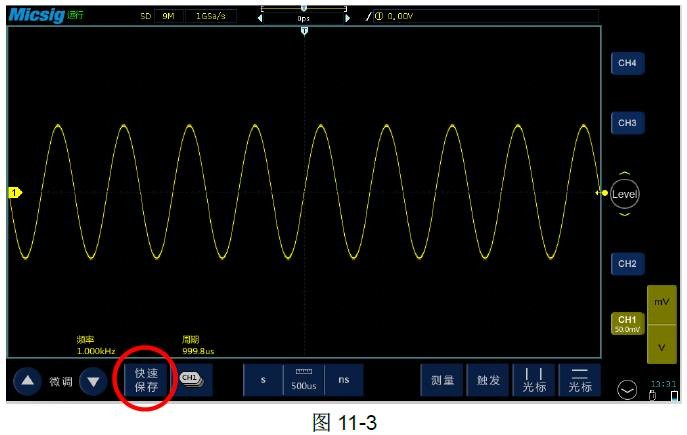687x435 pixels.
Task: Open the 测量 measurement menu
Action: point(443,380)
